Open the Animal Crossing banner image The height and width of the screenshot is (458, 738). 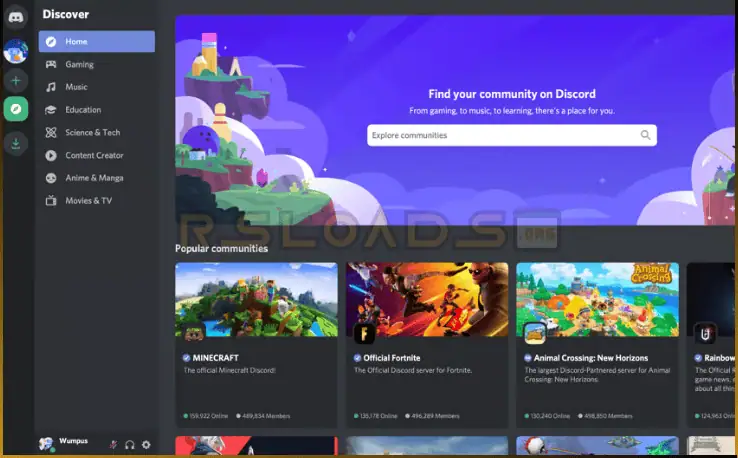click(597, 299)
